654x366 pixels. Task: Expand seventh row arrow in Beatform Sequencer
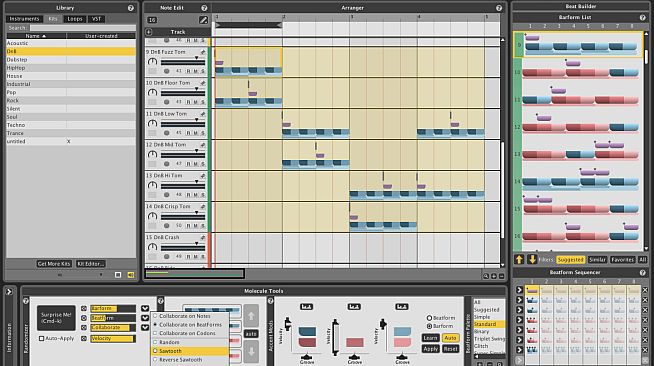point(519,350)
